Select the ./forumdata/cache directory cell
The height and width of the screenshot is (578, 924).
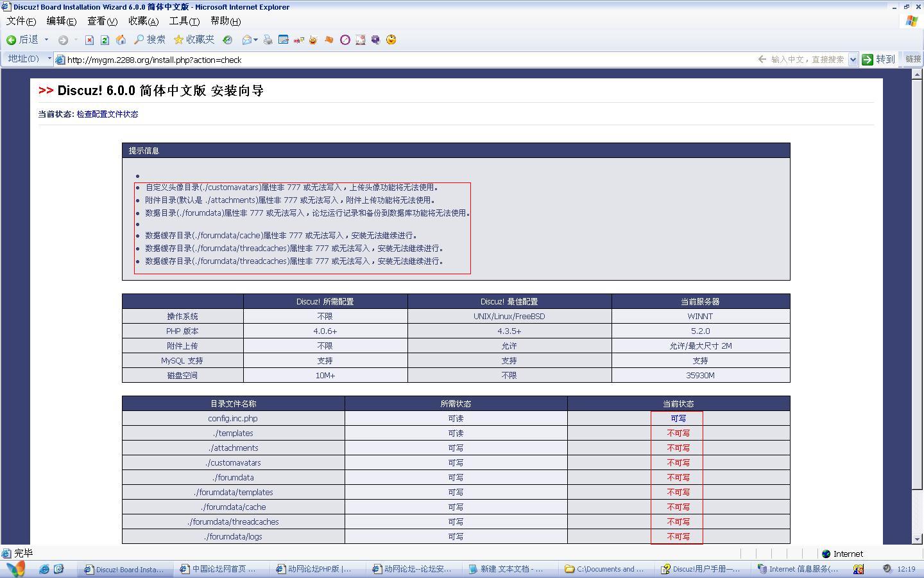(233, 507)
